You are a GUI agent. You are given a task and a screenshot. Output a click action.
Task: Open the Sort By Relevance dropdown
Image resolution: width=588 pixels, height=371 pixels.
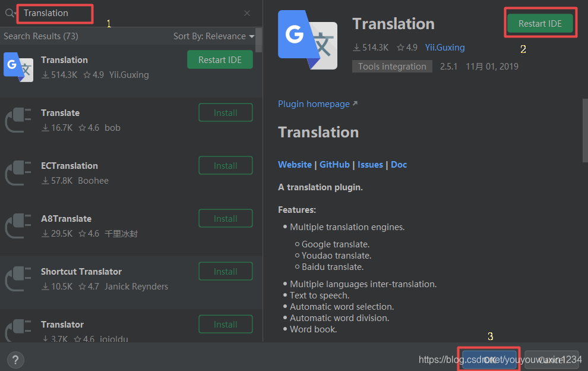tap(214, 36)
